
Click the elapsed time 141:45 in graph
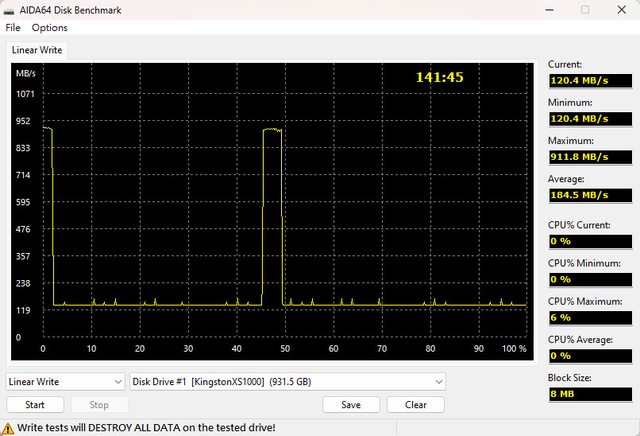pyautogui.click(x=439, y=77)
